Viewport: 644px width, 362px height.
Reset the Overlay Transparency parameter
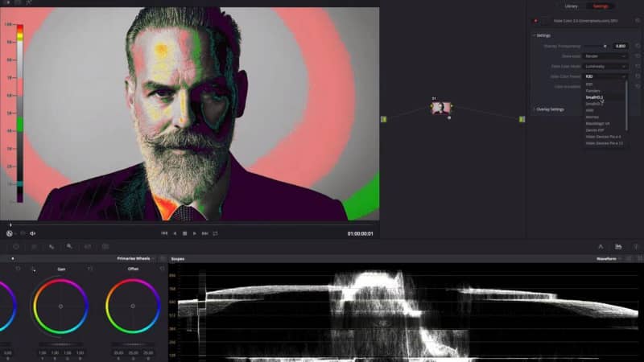[637, 46]
